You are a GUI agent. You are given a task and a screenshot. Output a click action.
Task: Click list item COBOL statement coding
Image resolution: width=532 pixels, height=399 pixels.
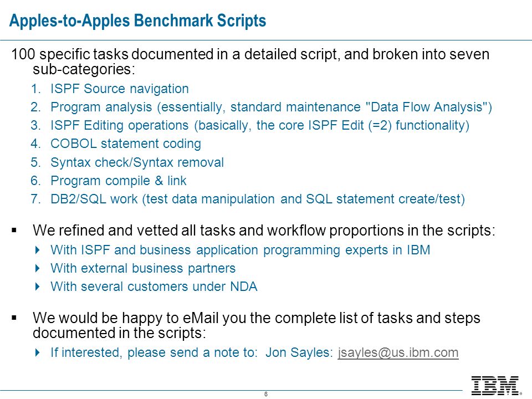pyautogui.click(x=126, y=144)
